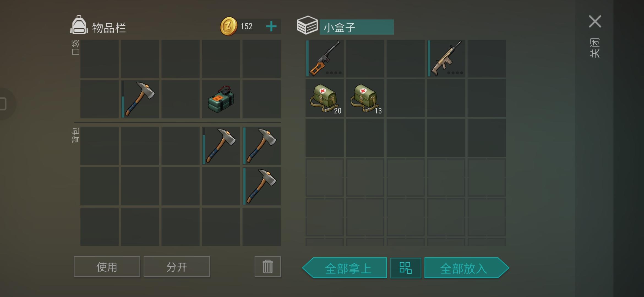644x297 pixels.
Task: Tap the plus icon to add coins
Action: tap(271, 26)
